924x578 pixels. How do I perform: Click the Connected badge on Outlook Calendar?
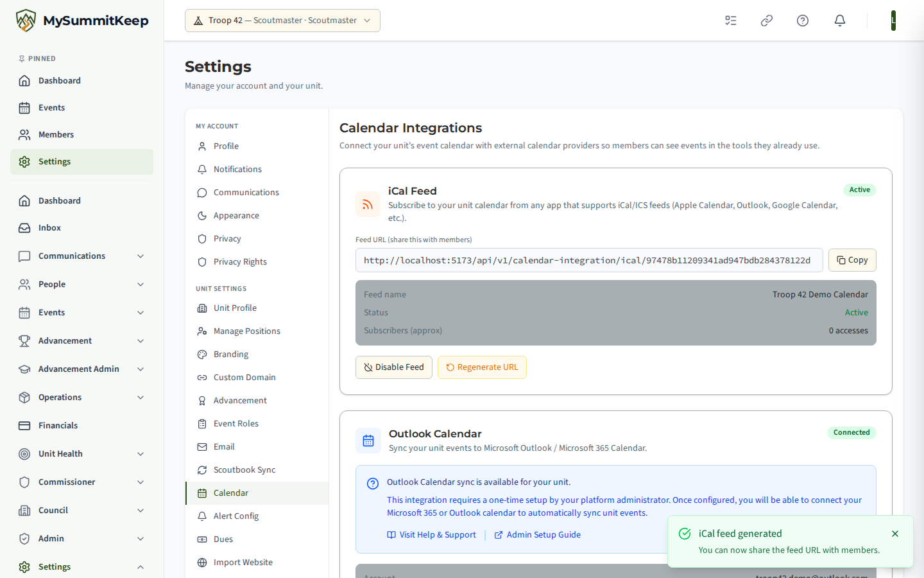click(x=851, y=432)
